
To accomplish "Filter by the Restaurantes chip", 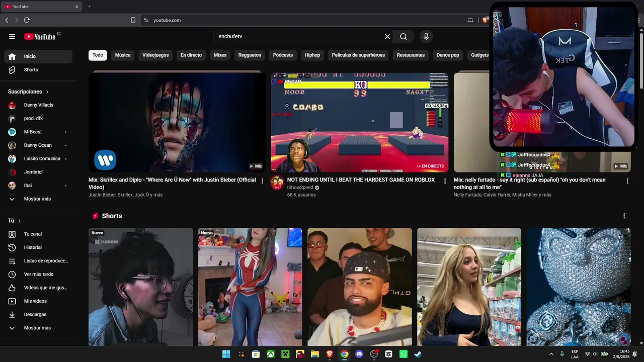I will (411, 55).
